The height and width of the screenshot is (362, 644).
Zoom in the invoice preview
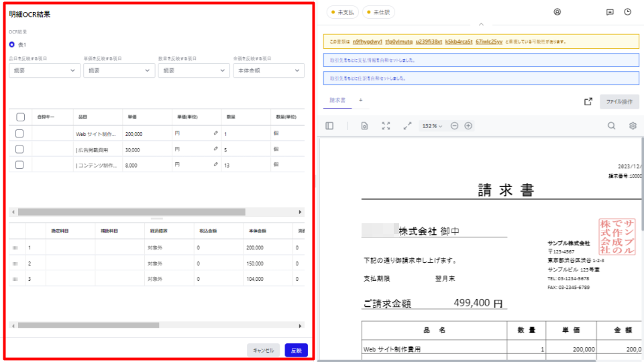(468, 126)
